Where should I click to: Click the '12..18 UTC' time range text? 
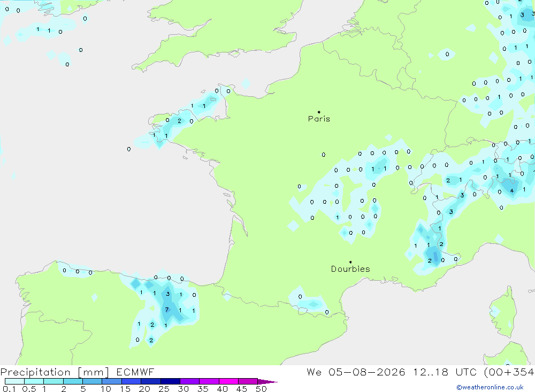tap(445, 372)
